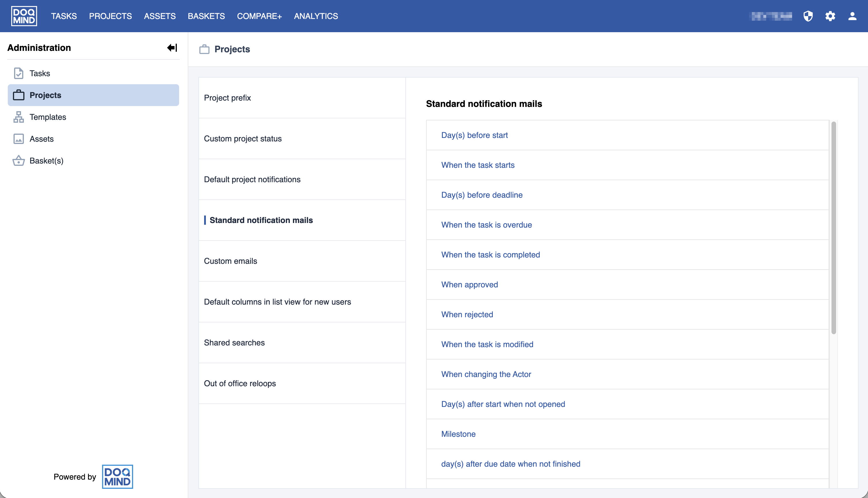The height and width of the screenshot is (498, 868).
Task: Open the Day(s) before start mail
Action: tap(474, 135)
